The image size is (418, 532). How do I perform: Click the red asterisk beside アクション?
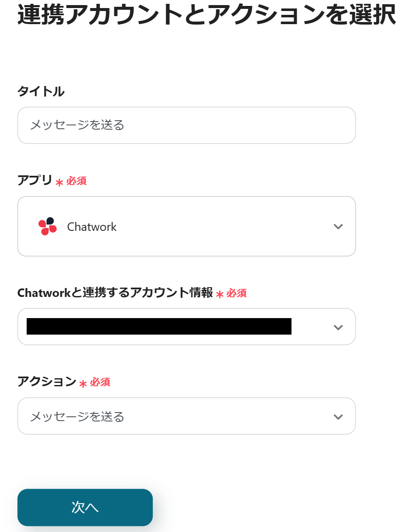pyautogui.click(x=83, y=384)
